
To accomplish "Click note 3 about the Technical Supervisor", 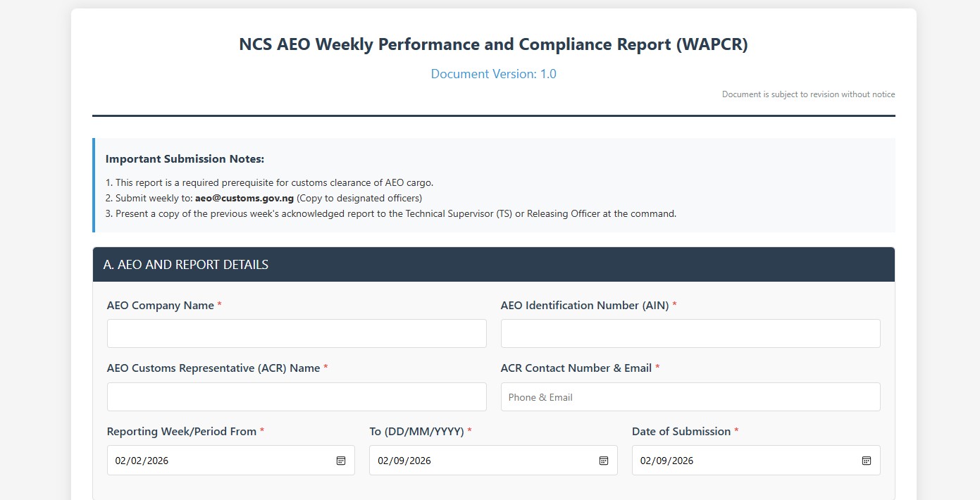I will click(390, 213).
